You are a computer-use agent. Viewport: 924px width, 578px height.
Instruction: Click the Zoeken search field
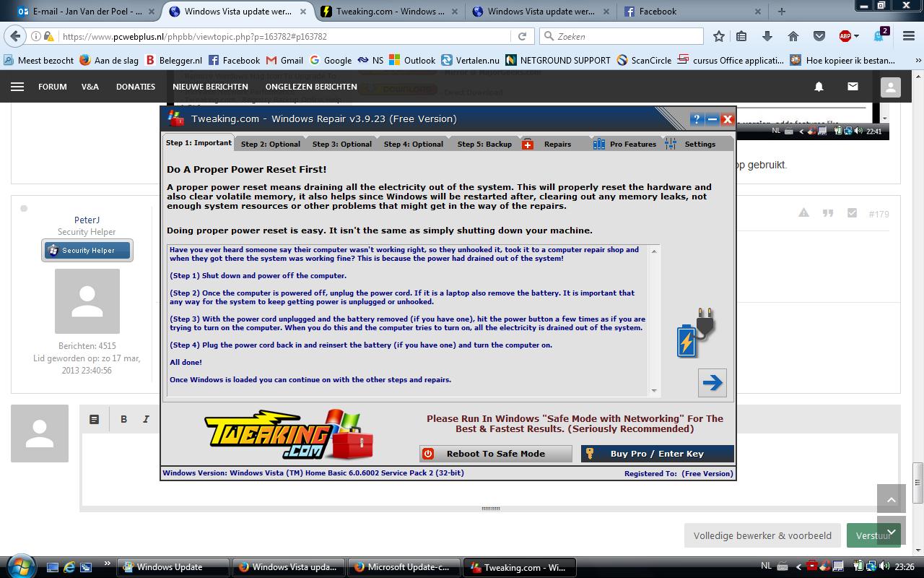[x=622, y=36]
